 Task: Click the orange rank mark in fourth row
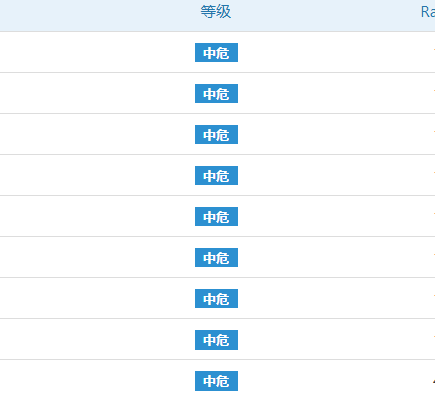pos(434,173)
